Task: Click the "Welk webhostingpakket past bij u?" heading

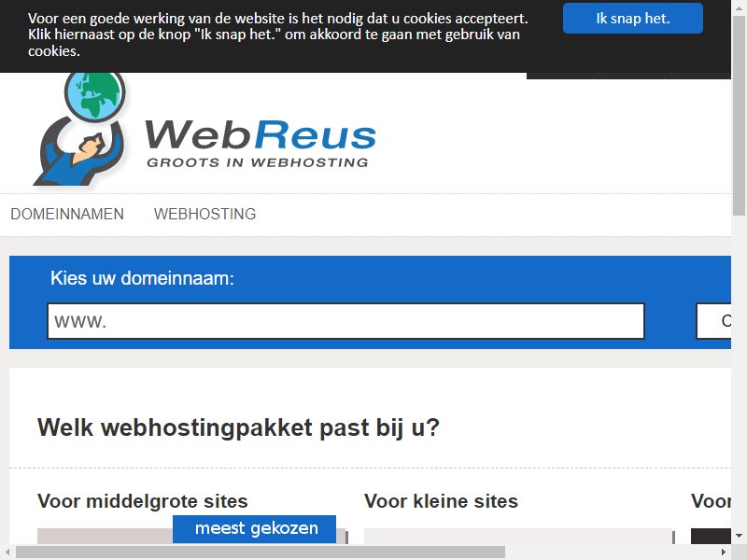Action: (x=238, y=427)
